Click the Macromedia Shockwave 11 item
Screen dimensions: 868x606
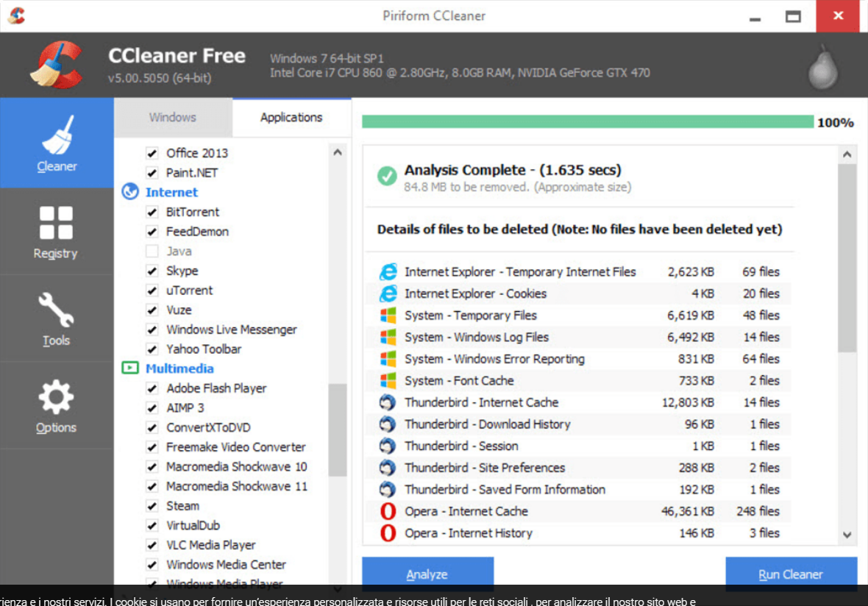[237, 486]
